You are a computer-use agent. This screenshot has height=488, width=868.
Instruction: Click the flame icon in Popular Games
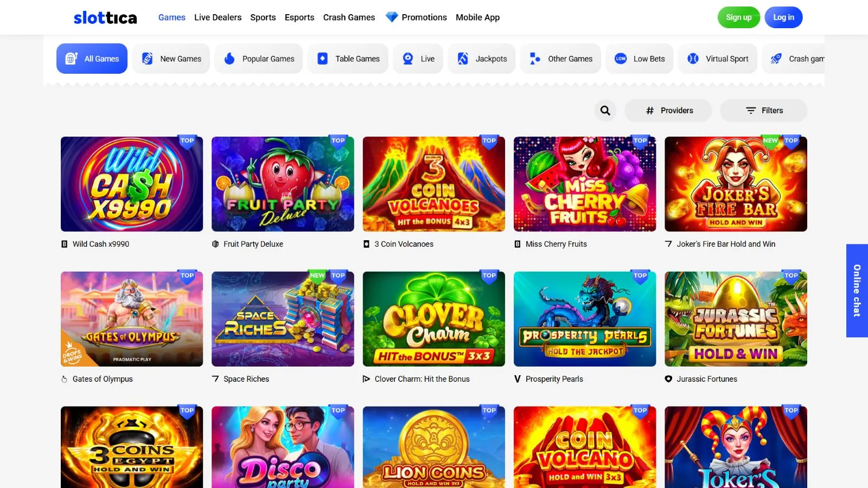tap(229, 59)
